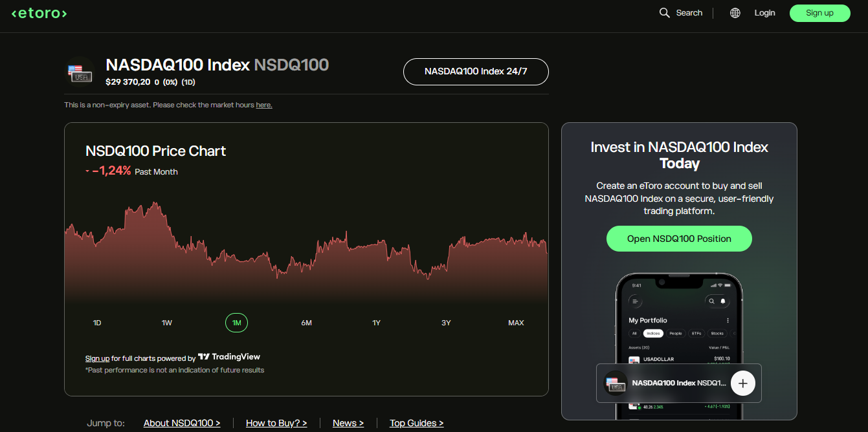Screen dimensions: 868x432
Task: Click the NASDAQ100 Index NSDQ100 title
Action: (217, 65)
